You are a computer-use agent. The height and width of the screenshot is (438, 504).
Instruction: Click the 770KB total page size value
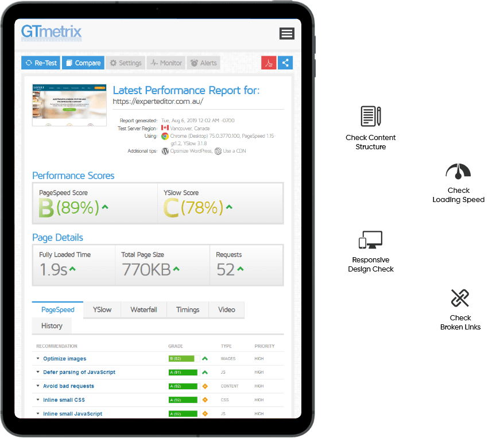146,270
